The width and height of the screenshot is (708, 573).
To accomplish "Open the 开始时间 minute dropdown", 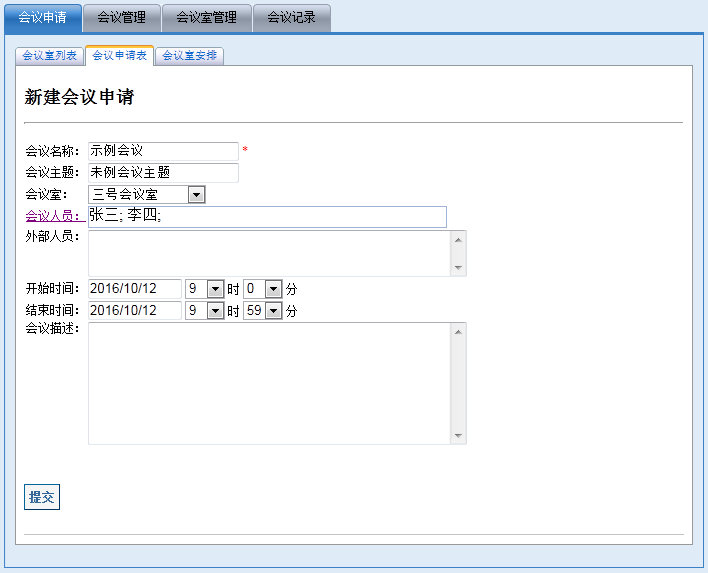I will [263, 289].
